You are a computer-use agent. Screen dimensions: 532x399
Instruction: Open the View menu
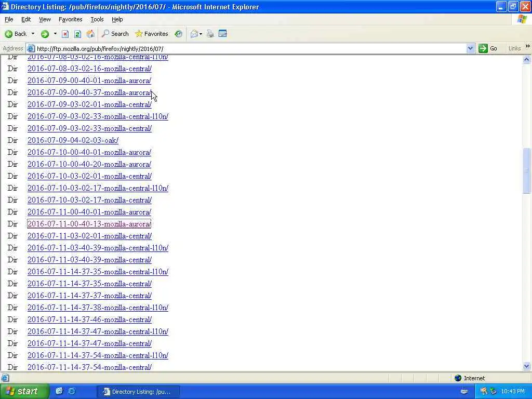[x=45, y=19]
